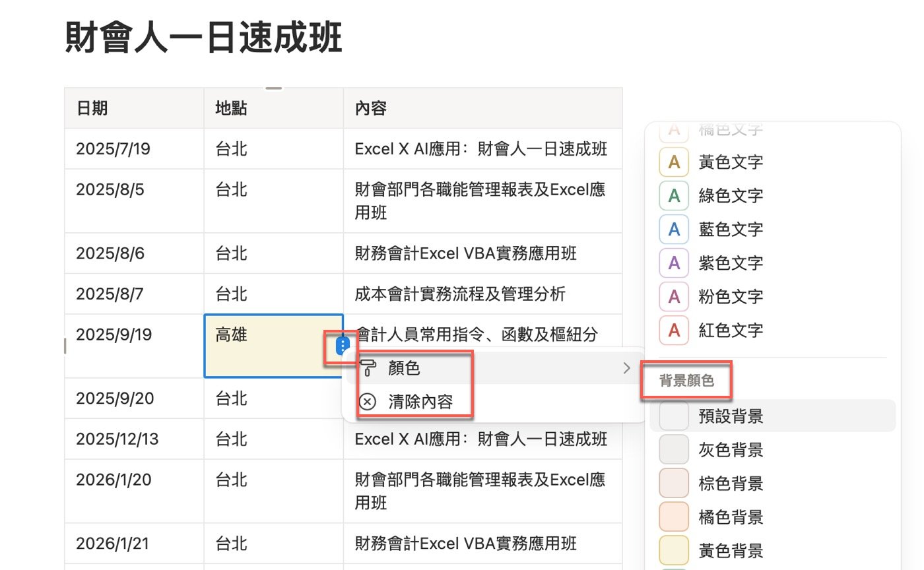Select 黃色文字 text color
Image resolution: width=924 pixels, height=570 pixels.
[x=772, y=162]
